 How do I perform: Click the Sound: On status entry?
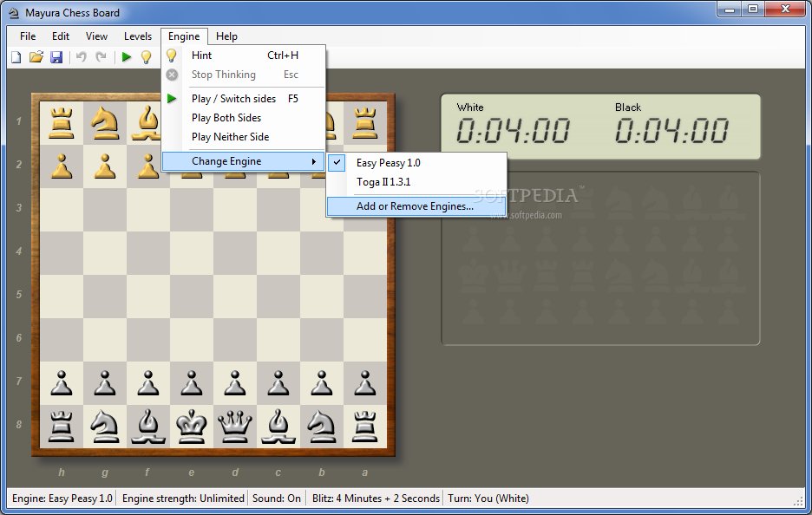tap(277, 499)
